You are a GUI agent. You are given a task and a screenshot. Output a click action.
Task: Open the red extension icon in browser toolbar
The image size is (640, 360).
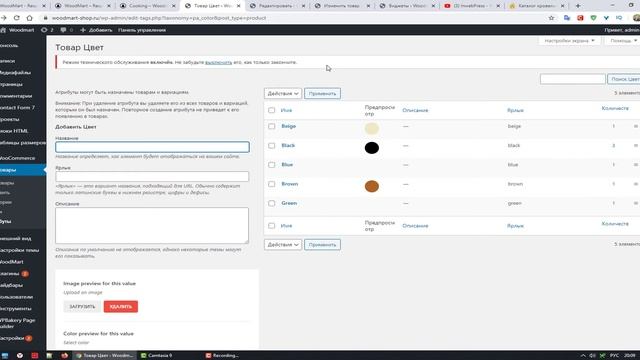coord(580,18)
